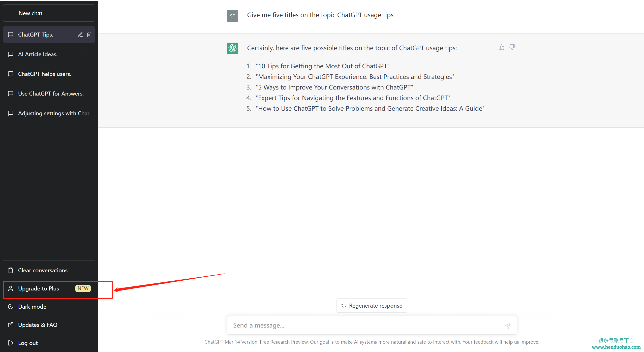Image resolution: width=644 pixels, height=352 pixels.
Task: Click the chat bubble icon beside Use ChatGPT for Answers
Action: click(11, 94)
